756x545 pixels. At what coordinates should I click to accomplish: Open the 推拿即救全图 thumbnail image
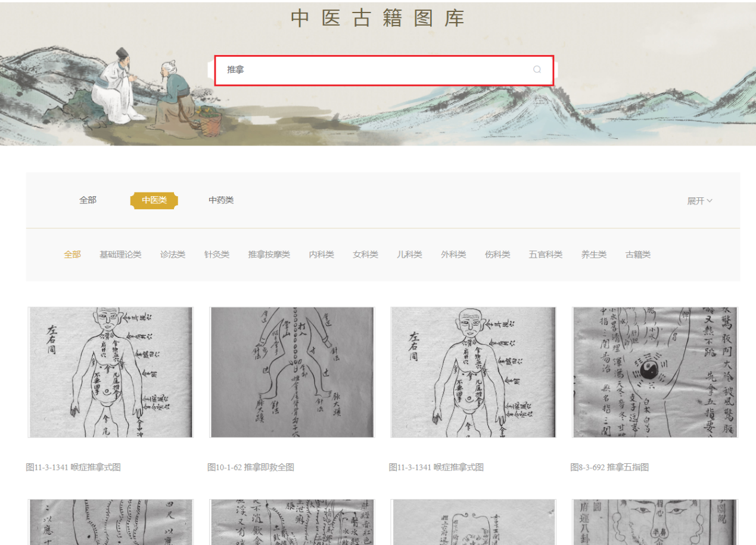[x=292, y=372]
